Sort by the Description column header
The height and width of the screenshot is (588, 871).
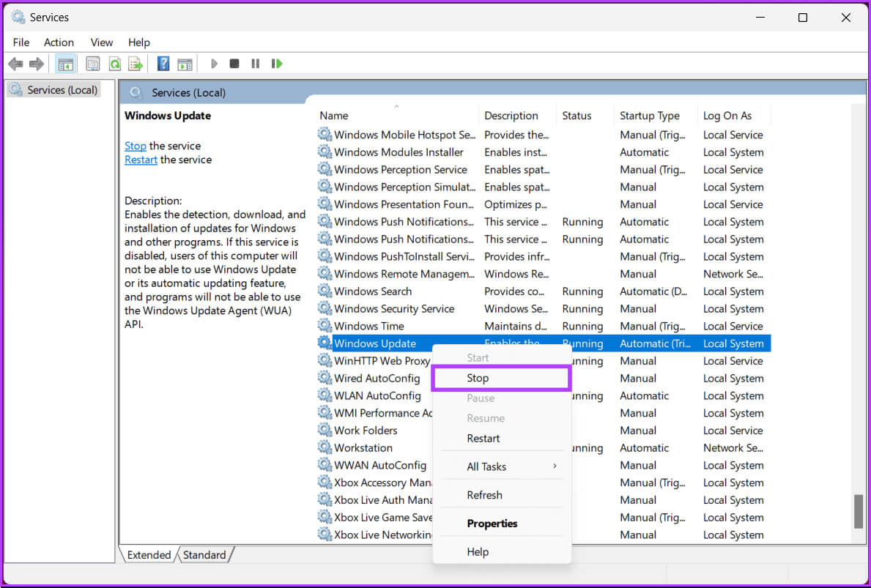(517, 116)
